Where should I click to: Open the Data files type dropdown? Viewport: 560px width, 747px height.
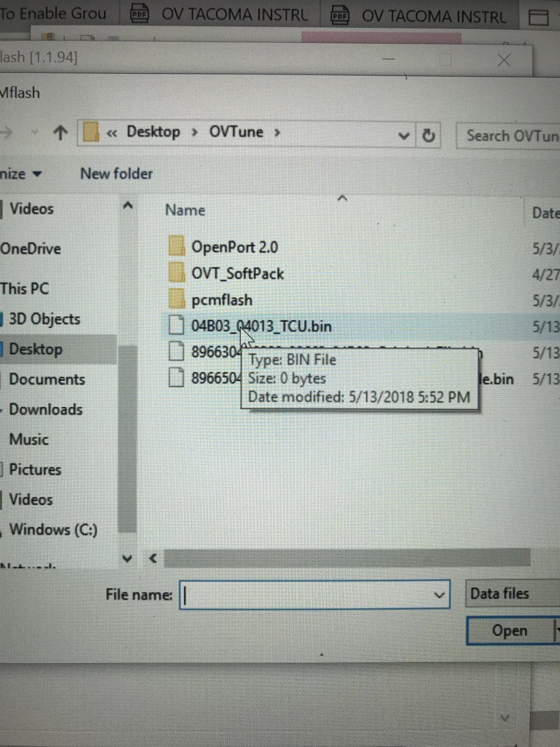512,594
